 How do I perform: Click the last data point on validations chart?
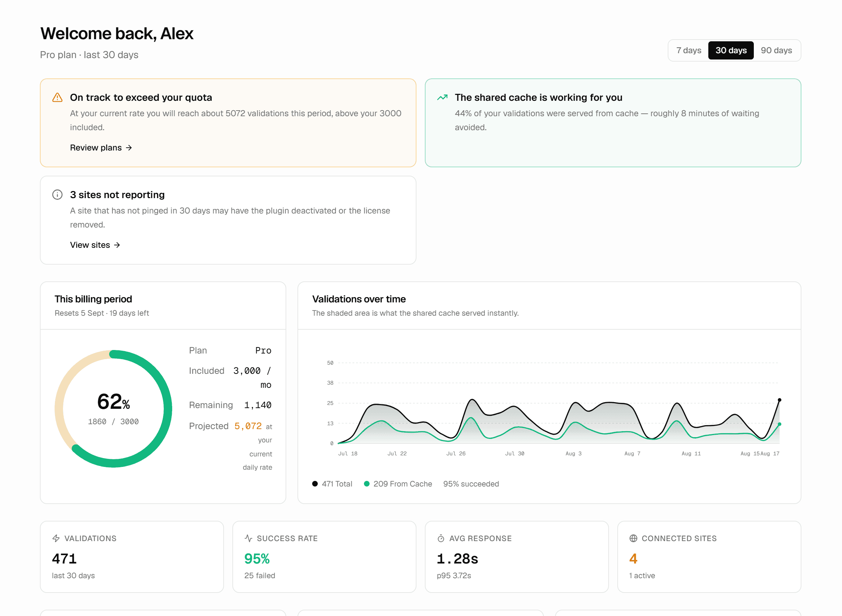pyautogui.click(x=779, y=400)
